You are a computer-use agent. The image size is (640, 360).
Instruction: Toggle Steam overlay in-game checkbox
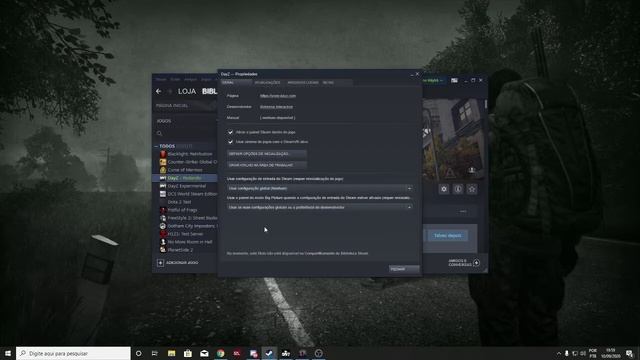[x=230, y=132]
